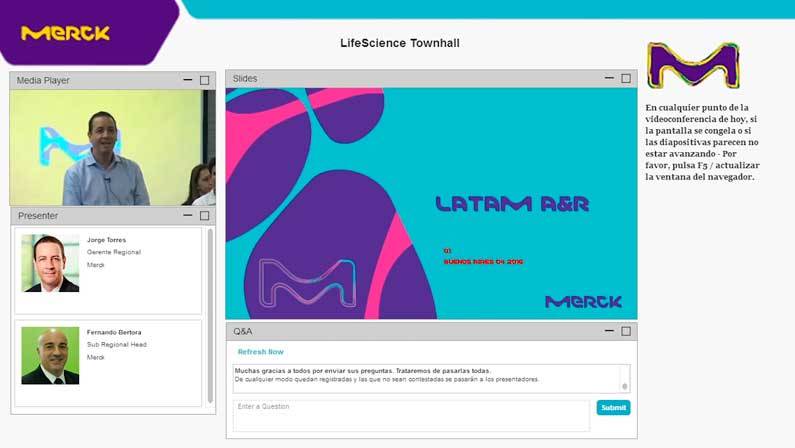Click the Merck logo in purple header
Viewport: 795px width, 448px height.
65,33
